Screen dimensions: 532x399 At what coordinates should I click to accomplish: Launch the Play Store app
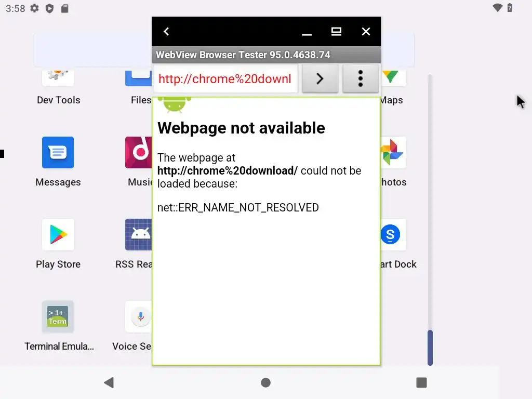click(x=58, y=234)
